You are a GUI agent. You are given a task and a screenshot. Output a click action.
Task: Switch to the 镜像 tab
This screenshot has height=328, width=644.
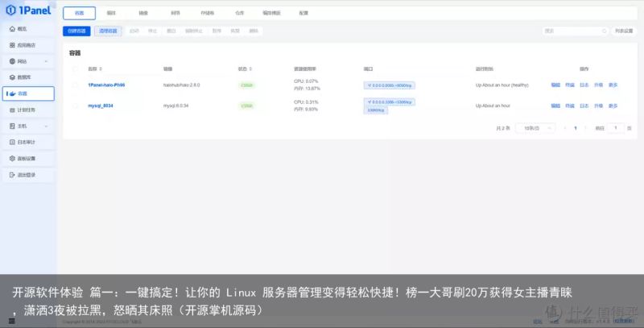(143, 13)
